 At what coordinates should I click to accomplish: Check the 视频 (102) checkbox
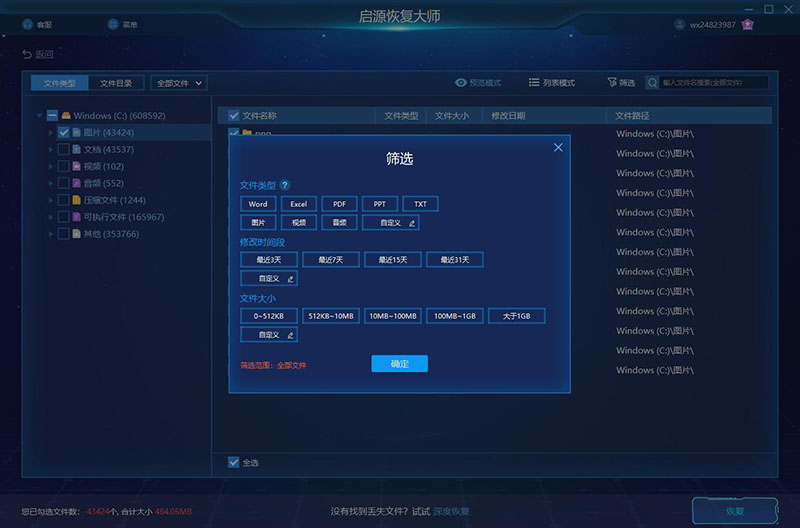pyautogui.click(x=63, y=166)
